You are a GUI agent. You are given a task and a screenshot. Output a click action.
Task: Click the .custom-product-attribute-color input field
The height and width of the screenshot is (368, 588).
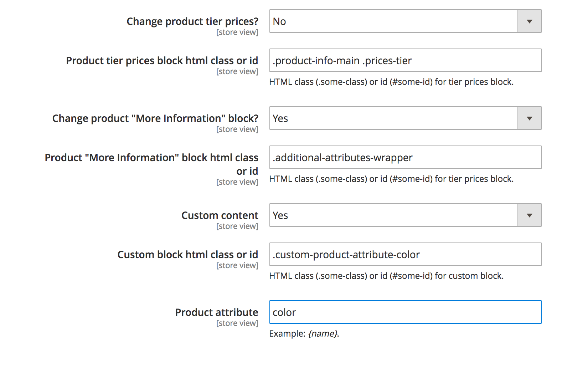point(405,255)
